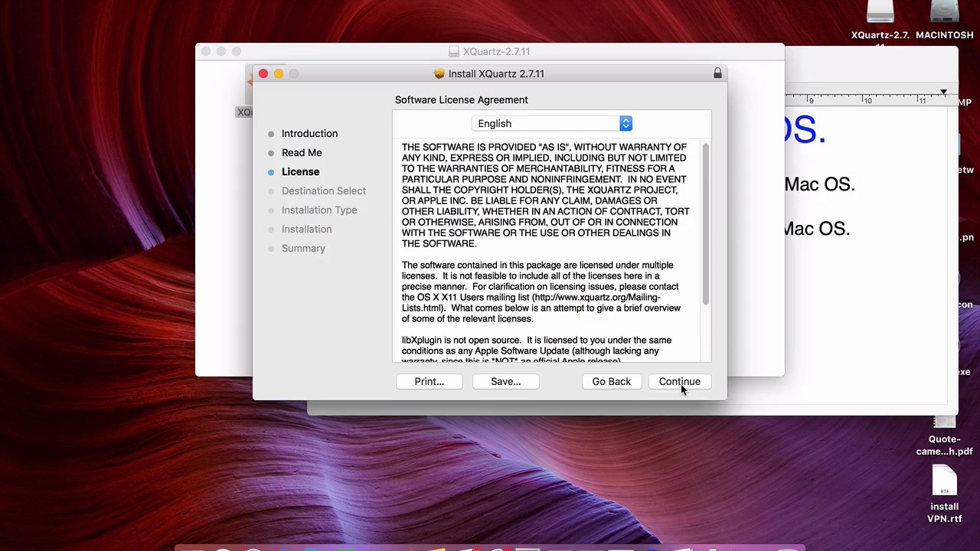The width and height of the screenshot is (980, 551).
Task: Select the Introduction step in sidebar
Action: point(309,133)
